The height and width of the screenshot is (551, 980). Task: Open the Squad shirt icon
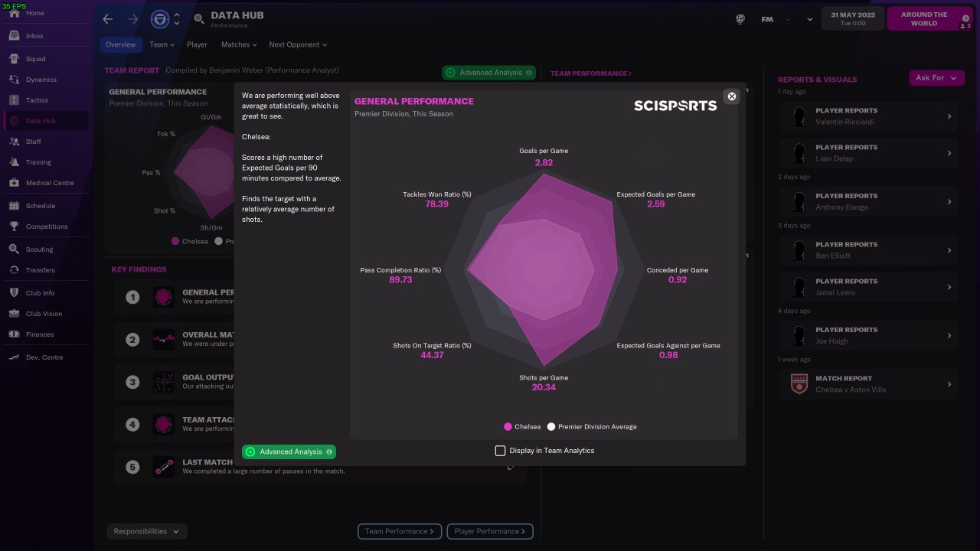(x=14, y=59)
